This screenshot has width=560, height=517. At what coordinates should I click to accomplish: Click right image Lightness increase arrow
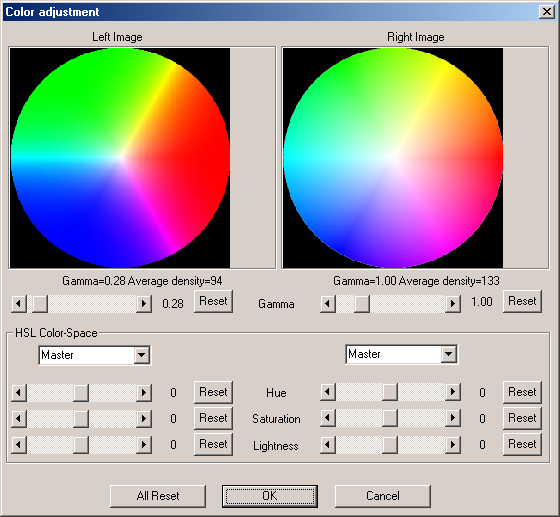pyautogui.click(x=452, y=445)
